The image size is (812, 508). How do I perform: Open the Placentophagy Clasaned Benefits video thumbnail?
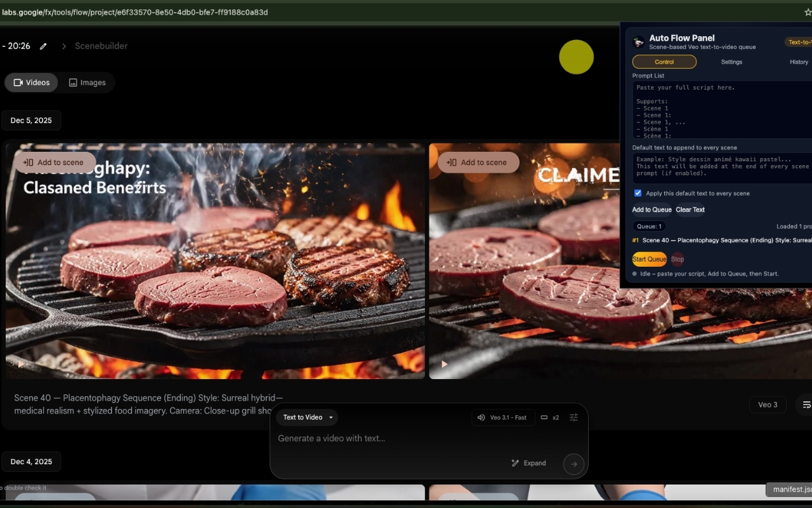(x=215, y=261)
